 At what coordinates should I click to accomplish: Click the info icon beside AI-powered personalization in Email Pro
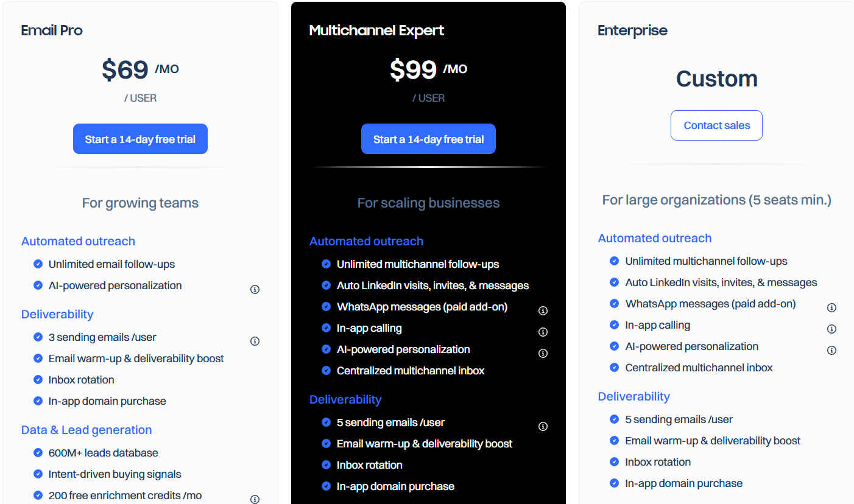[255, 289]
